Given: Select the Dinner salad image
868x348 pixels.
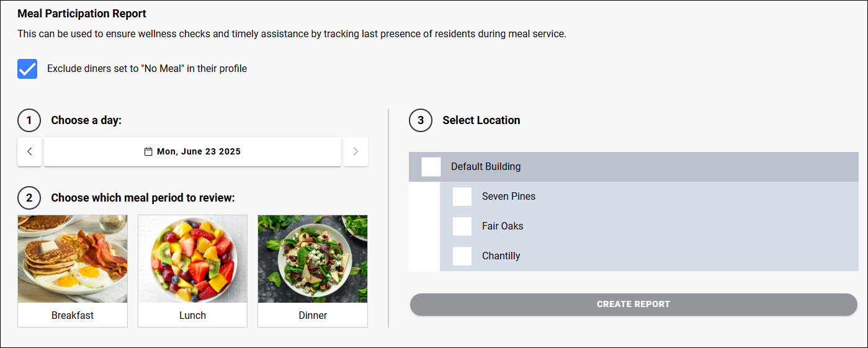Looking at the screenshot, I should [313, 259].
